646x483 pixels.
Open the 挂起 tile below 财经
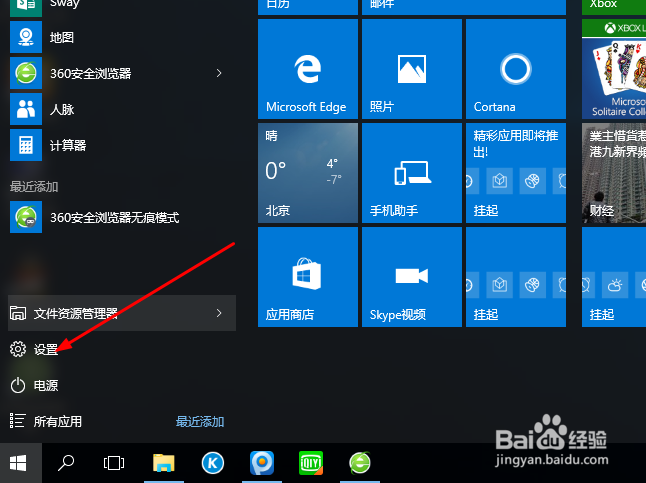click(x=614, y=277)
